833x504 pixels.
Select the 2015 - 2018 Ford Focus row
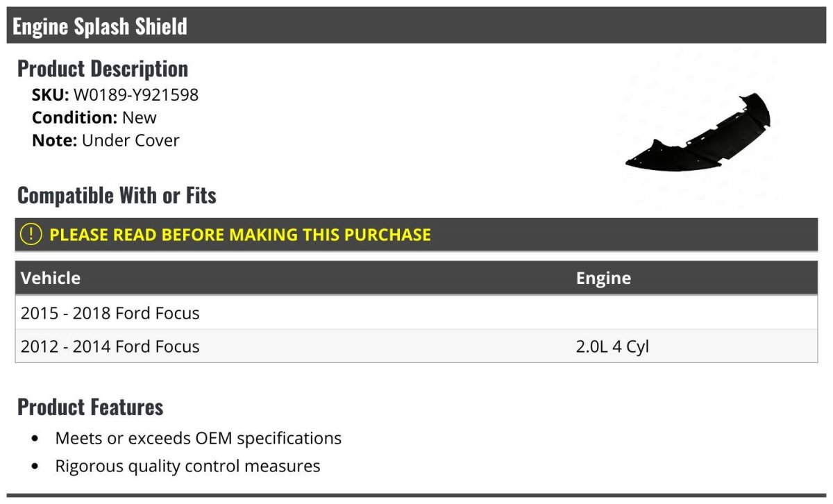click(110, 313)
